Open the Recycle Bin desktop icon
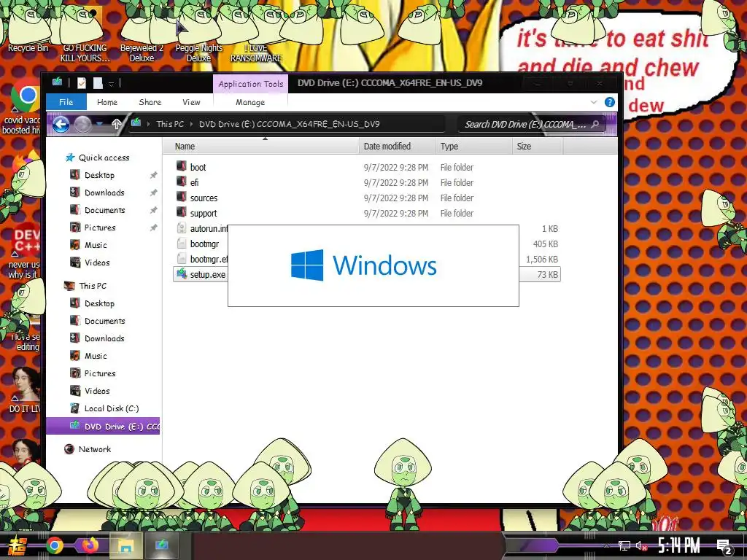 click(28, 29)
